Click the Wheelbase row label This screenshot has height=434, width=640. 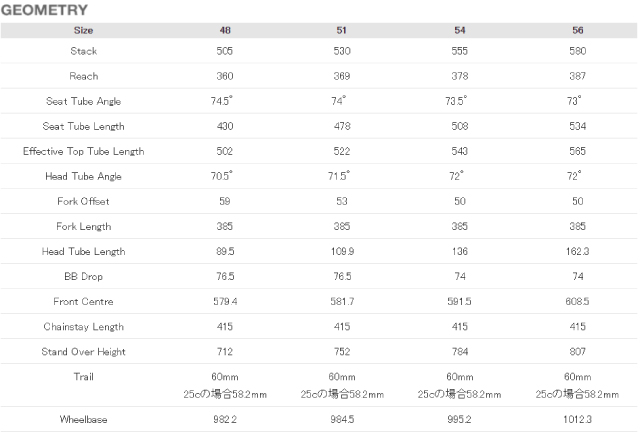pyautogui.click(x=84, y=419)
